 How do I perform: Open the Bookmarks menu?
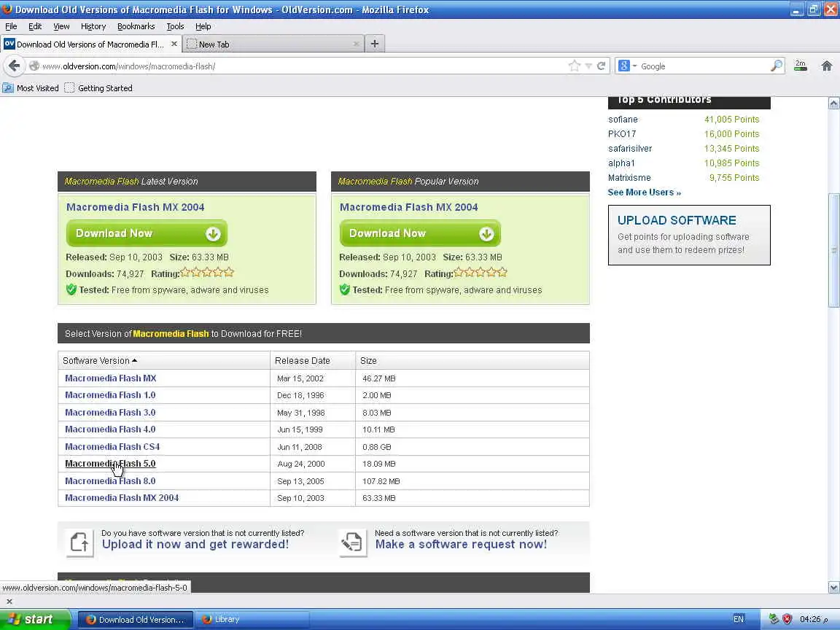(136, 26)
